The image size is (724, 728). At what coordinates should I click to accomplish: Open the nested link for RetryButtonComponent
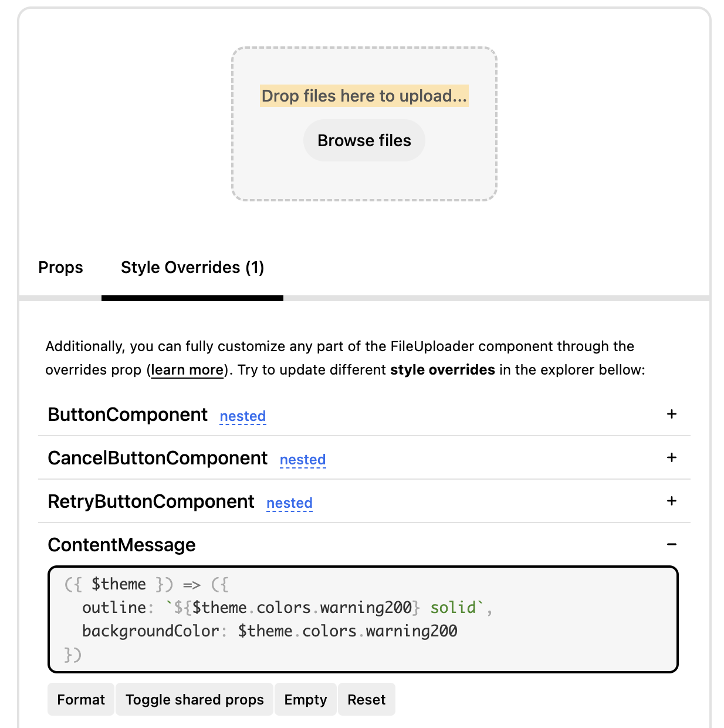click(289, 503)
